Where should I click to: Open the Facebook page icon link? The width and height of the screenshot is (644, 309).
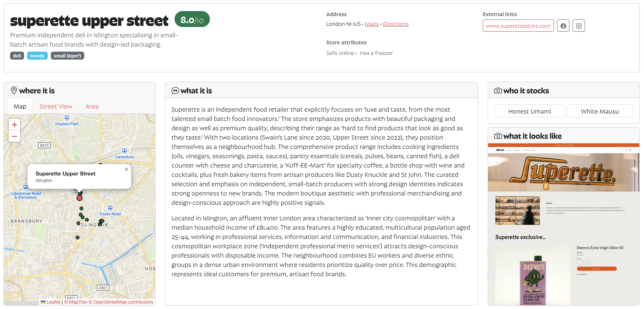pyautogui.click(x=563, y=26)
